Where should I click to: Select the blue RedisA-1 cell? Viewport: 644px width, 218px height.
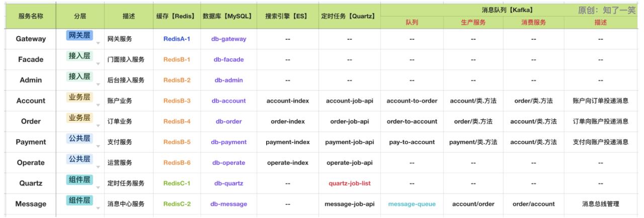coord(177,39)
